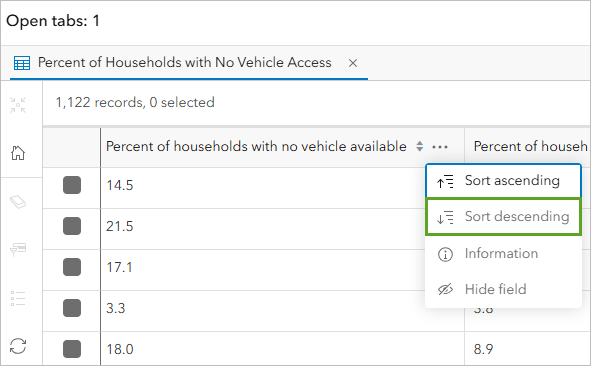Close the Percent of Households tab

coord(353,63)
